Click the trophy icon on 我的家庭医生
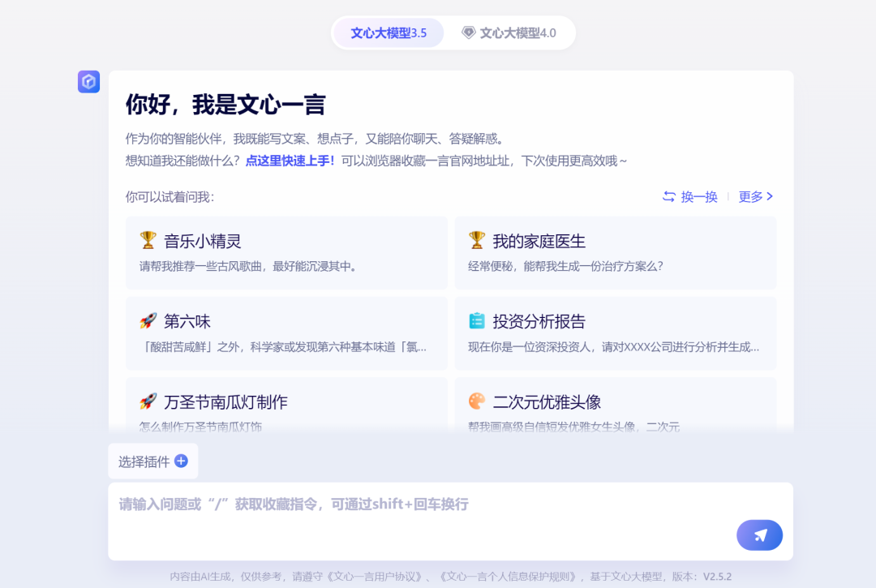Image resolution: width=876 pixels, height=588 pixels. pyautogui.click(x=477, y=240)
